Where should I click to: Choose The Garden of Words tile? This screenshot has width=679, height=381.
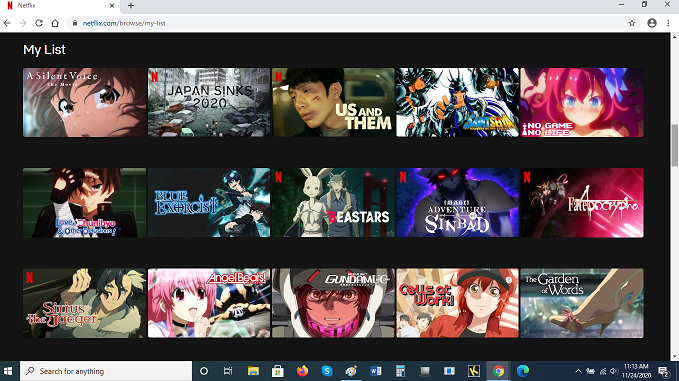(582, 303)
